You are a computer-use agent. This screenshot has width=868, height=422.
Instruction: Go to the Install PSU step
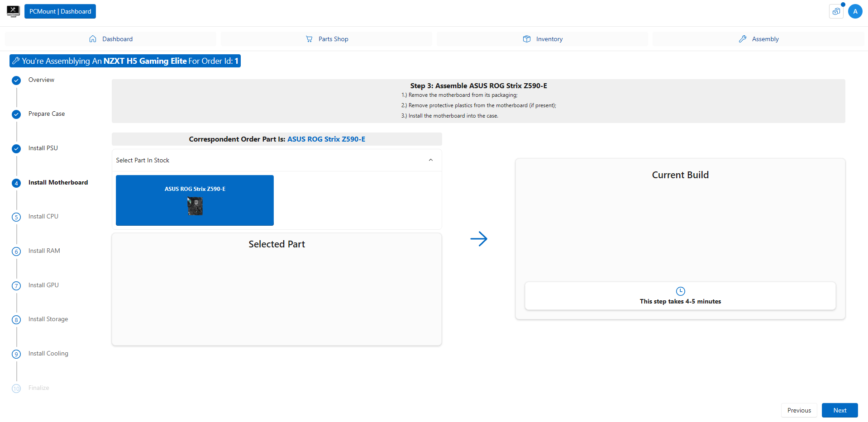click(43, 148)
